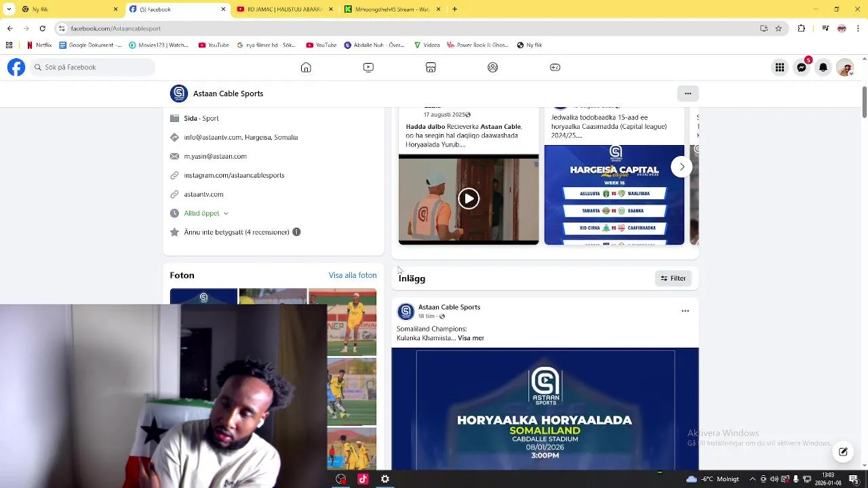868x488 pixels.
Task: Expand the 'Alltid öppet' hours dropdown
Action: (x=206, y=213)
